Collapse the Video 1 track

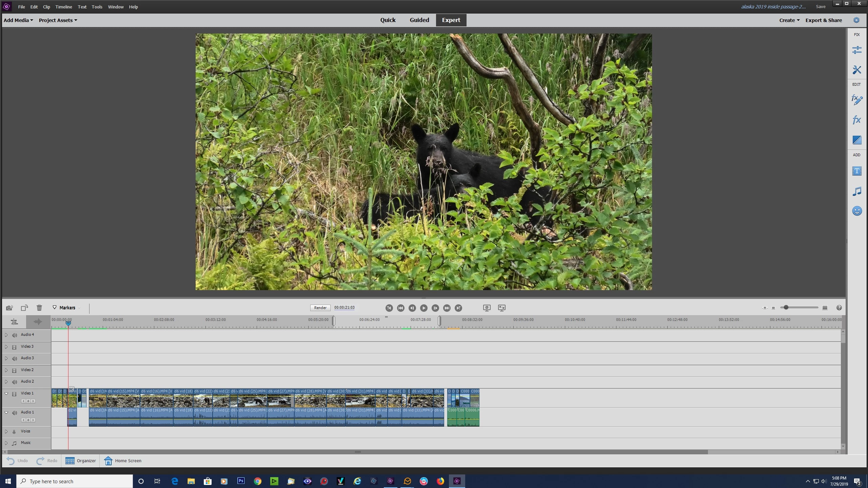pyautogui.click(x=6, y=393)
